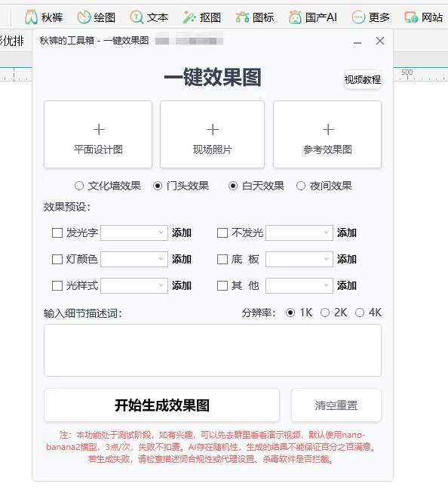448x499 pixels.
Task: Select the 文化墙效果 radio option
Action: pos(79,186)
